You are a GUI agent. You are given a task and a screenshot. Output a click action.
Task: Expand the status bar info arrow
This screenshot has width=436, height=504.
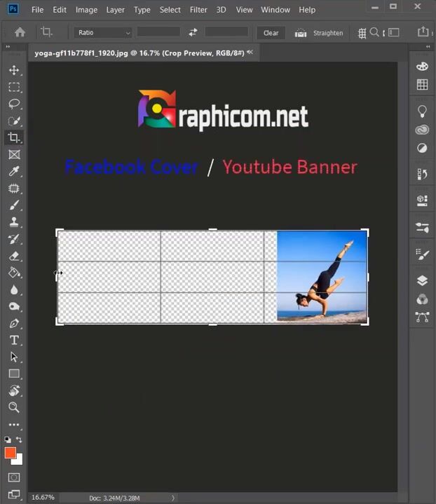coord(173,498)
